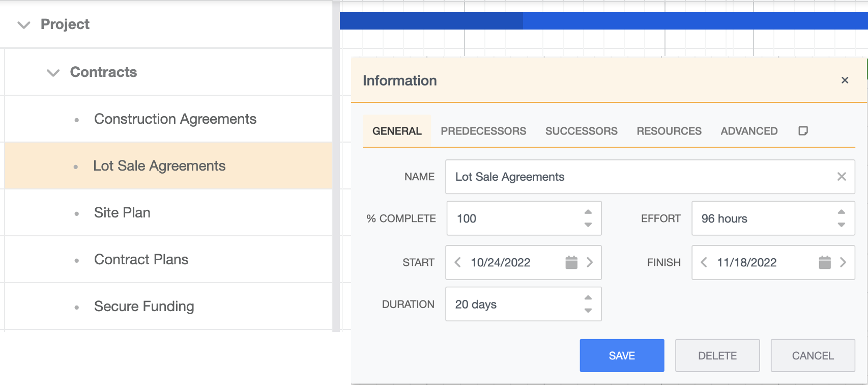Increase Effort hours with up arrow
Image resolution: width=868 pixels, height=386 pixels.
(x=842, y=212)
